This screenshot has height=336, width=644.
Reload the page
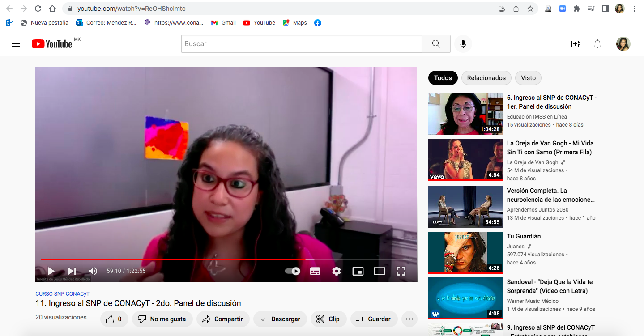point(38,9)
